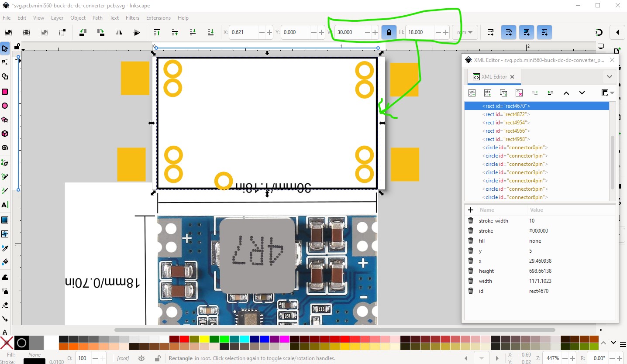Select the Ellipse tool in the toolbox
The image size is (627, 364).
click(5, 106)
